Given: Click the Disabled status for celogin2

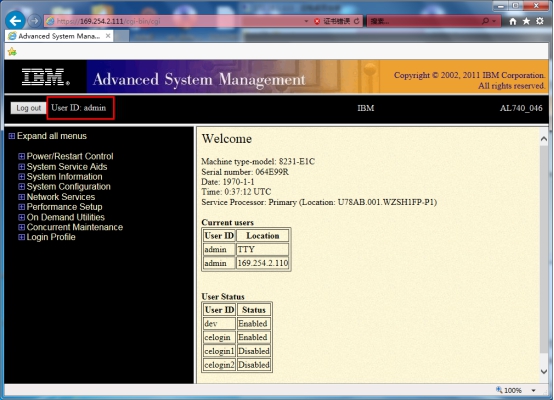Looking at the screenshot, I should pos(253,365).
